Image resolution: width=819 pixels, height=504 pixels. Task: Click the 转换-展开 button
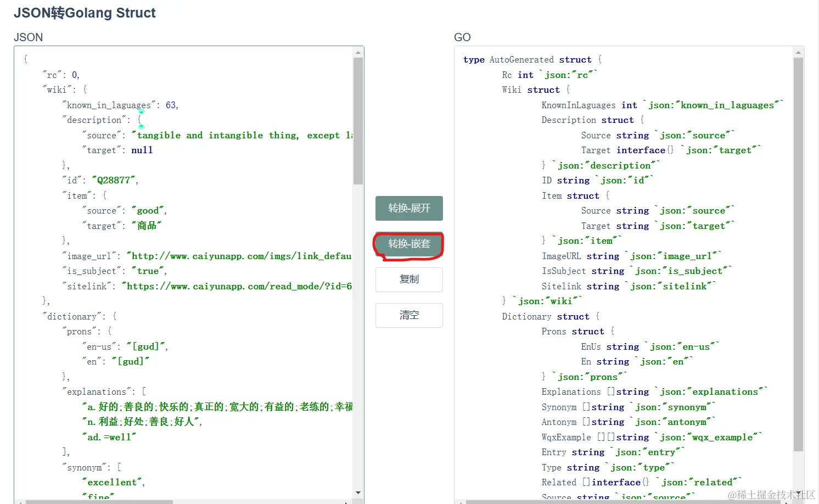pyautogui.click(x=409, y=208)
